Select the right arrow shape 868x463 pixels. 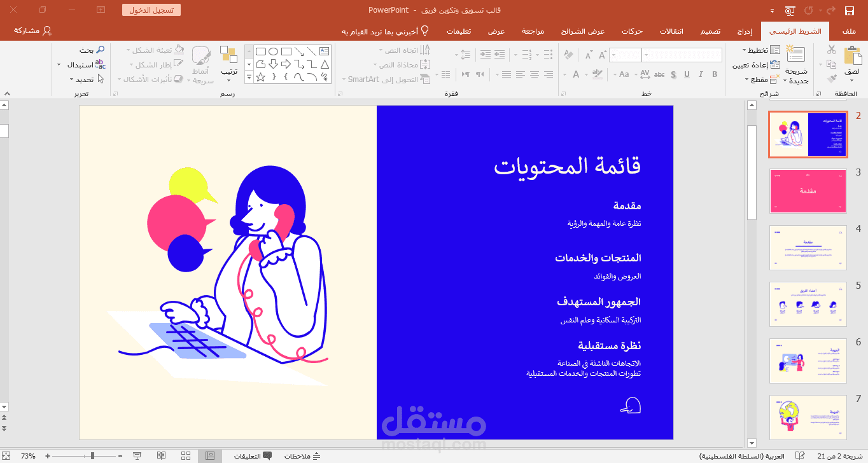pos(286,64)
